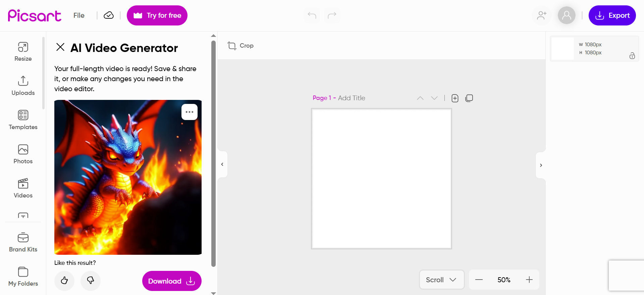Open the Templates panel

coord(23,120)
